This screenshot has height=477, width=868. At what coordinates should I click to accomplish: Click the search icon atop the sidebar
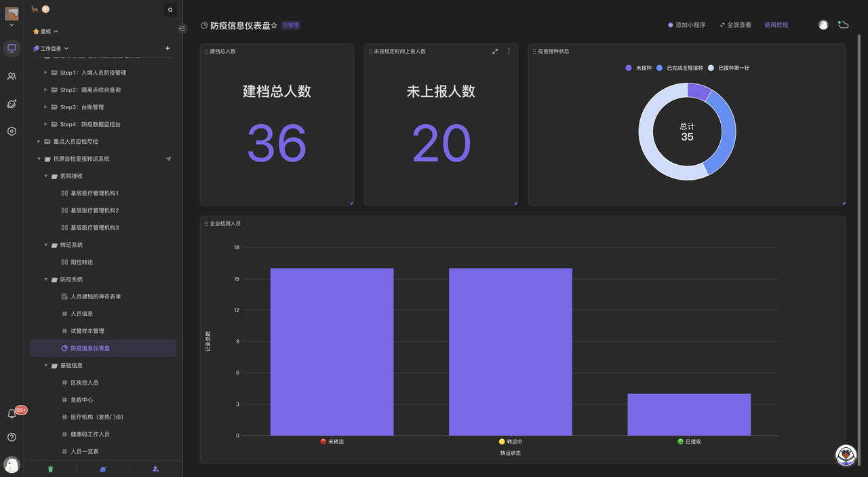(170, 9)
